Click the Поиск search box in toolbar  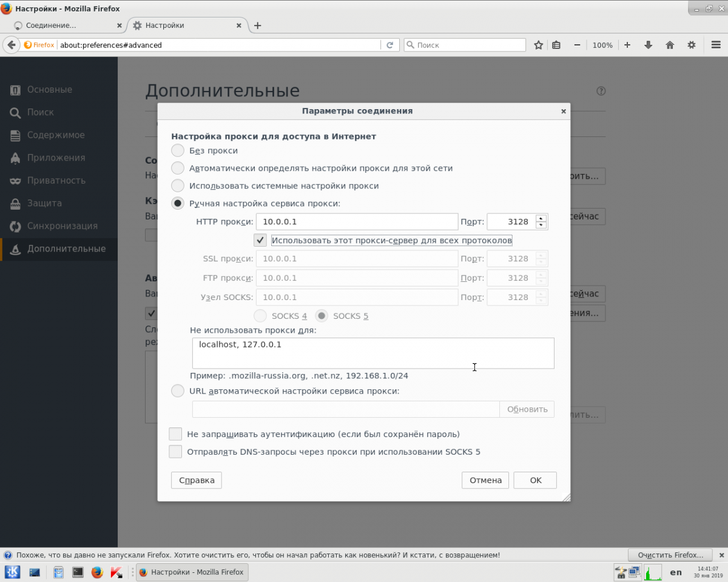(465, 45)
